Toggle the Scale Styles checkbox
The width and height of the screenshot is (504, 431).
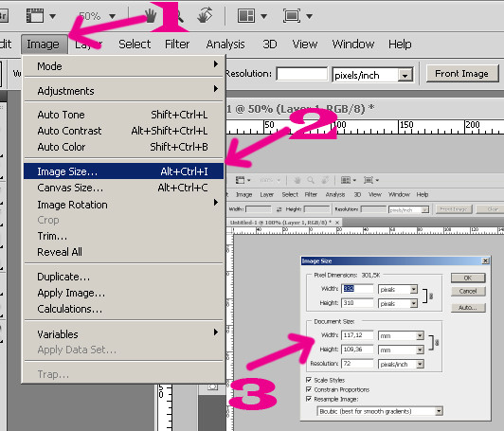(x=309, y=380)
